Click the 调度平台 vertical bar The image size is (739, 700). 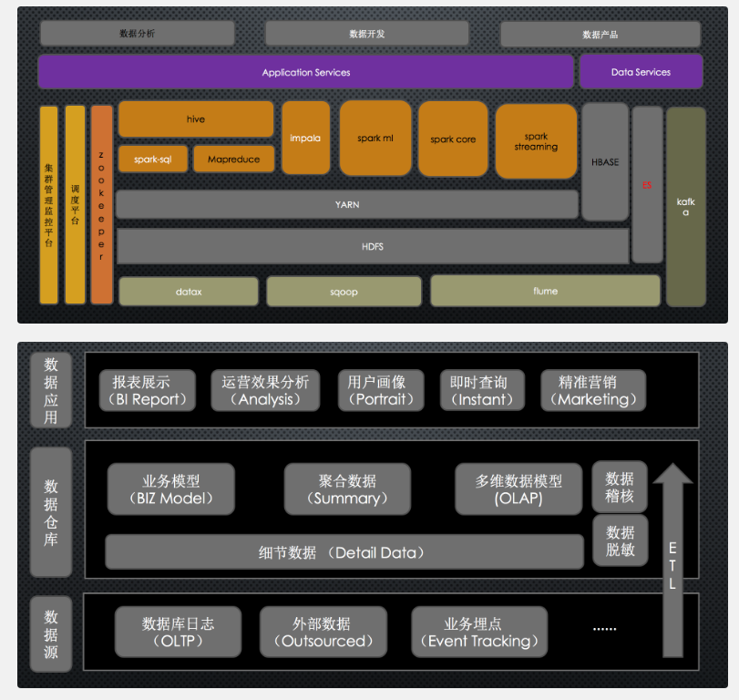75,204
